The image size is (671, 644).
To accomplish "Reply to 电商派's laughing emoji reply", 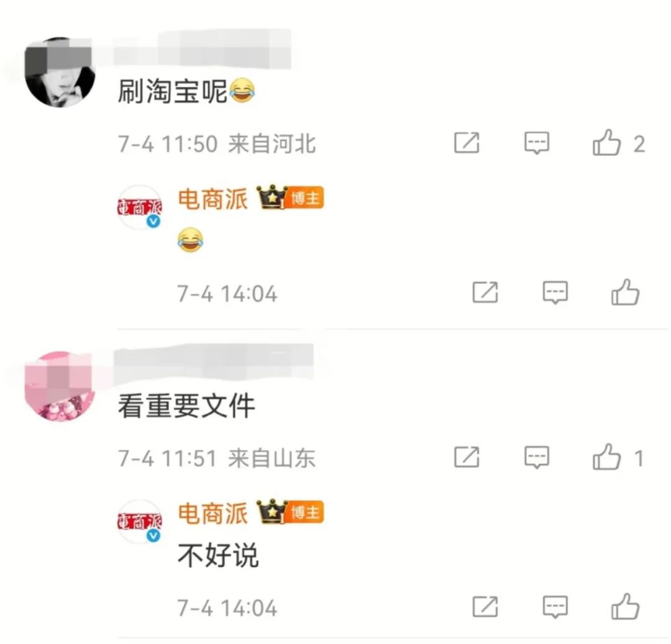I will tap(555, 293).
